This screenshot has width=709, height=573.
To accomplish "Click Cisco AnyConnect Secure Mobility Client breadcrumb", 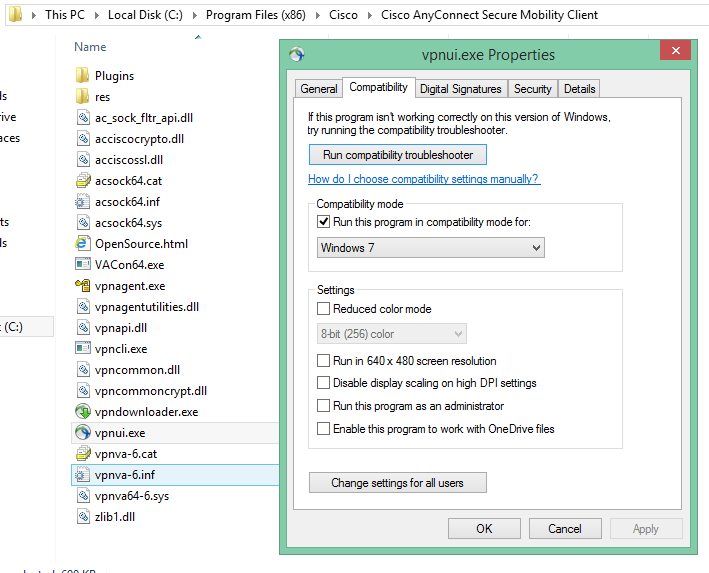I will pos(489,15).
